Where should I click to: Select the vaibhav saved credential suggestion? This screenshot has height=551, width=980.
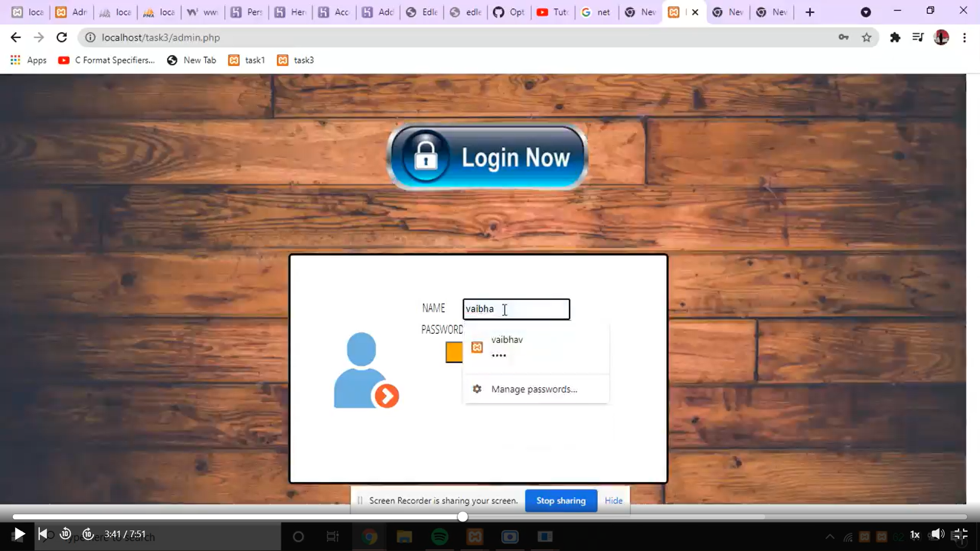(x=536, y=347)
